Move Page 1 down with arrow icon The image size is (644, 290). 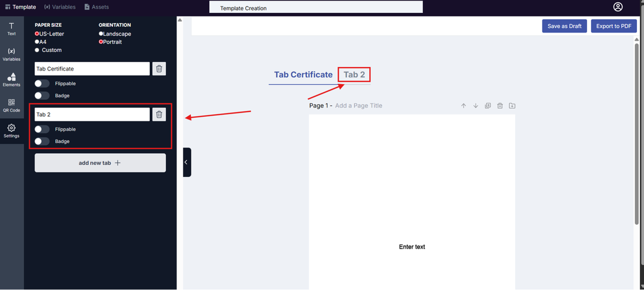coord(475,106)
